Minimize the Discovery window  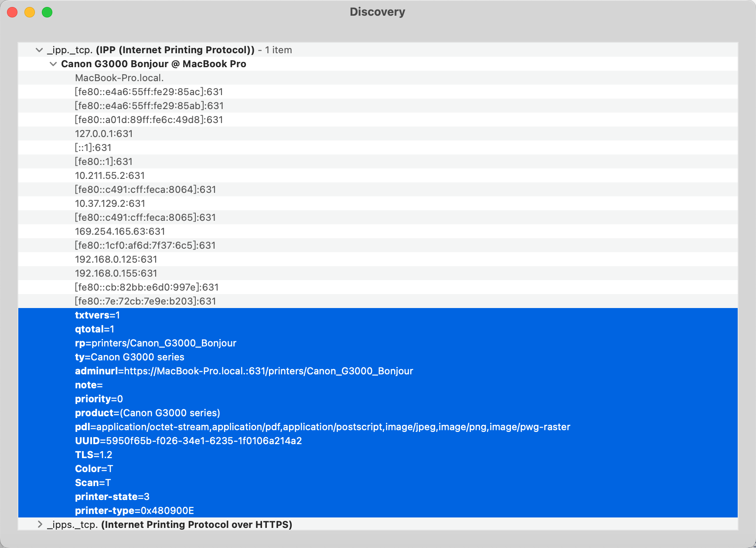pyautogui.click(x=30, y=12)
